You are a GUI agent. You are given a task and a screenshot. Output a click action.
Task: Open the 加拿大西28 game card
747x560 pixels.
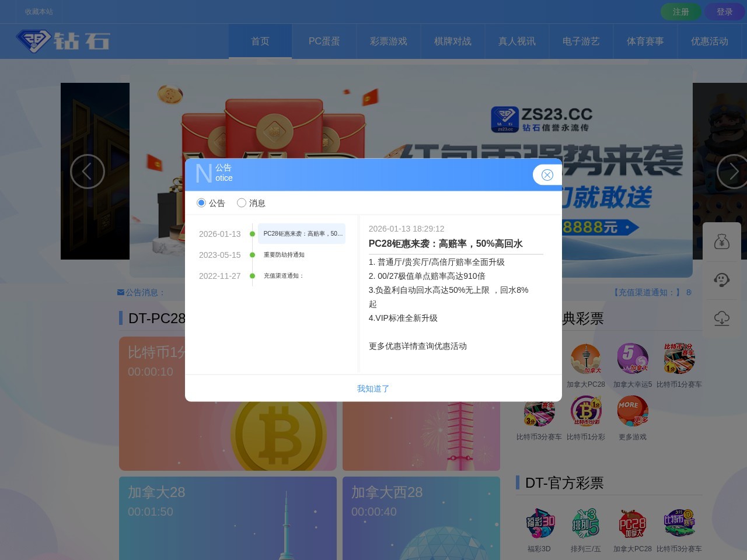tap(421, 518)
